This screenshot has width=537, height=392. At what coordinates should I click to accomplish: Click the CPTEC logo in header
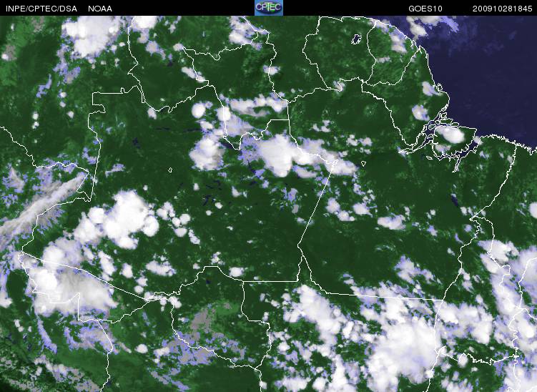(269, 8)
